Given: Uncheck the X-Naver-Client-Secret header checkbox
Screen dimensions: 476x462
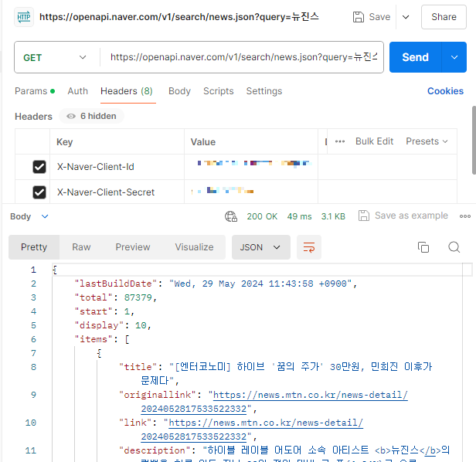Looking at the screenshot, I should [x=39, y=192].
